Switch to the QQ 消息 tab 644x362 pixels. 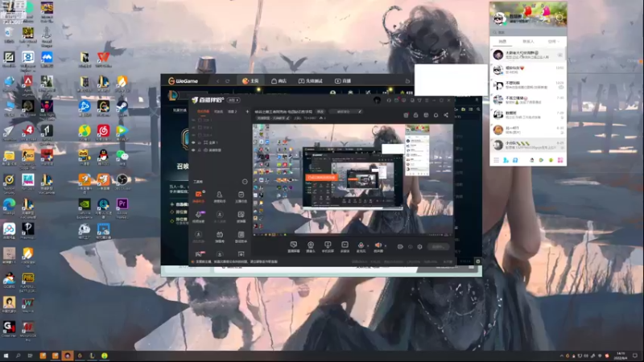(x=502, y=42)
